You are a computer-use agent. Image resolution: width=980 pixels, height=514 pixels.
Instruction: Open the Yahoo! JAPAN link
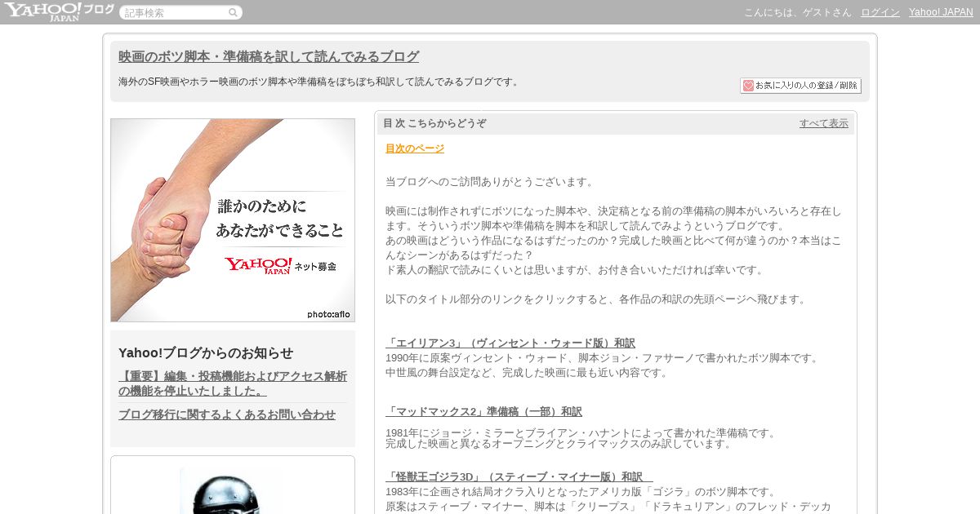tap(941, 12)
